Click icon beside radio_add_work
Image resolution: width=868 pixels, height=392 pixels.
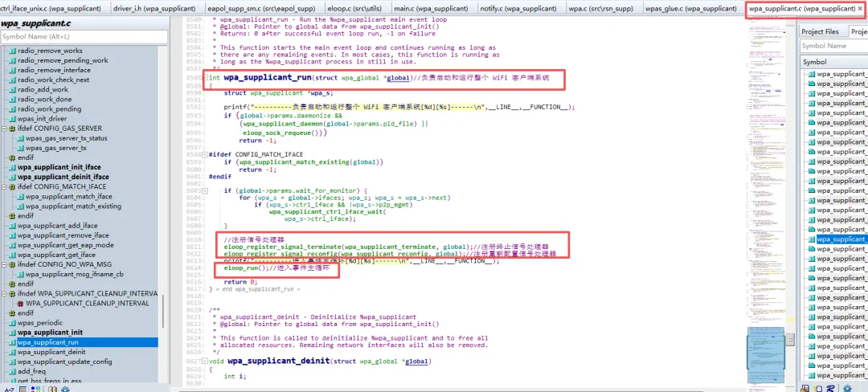[12, 90]
